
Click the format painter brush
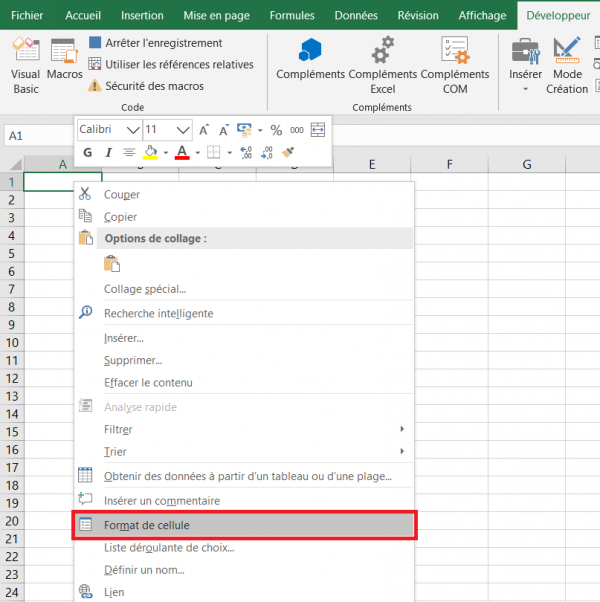tap(288, 152)
